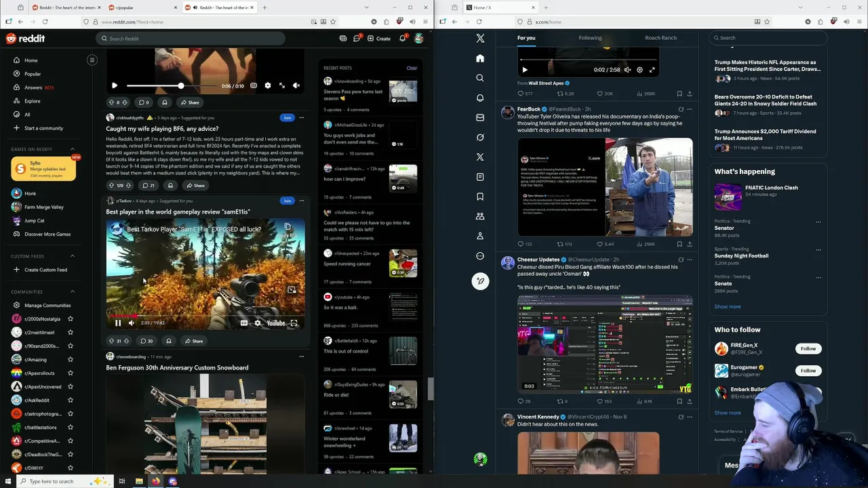Open overflow menu on snowboarding post
This screenshot has height=488, width=868.
(x=302, y=357)
